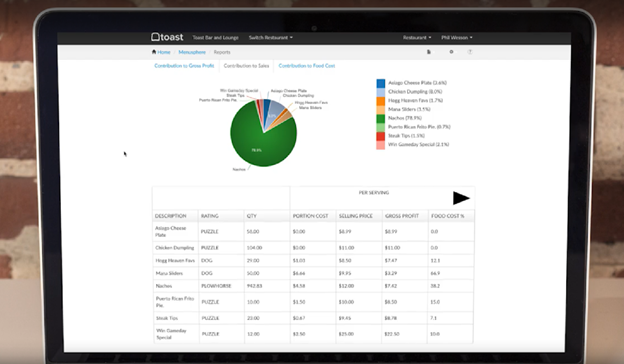Click the Nachos (78.9%) legend label

tap(405, 118)
